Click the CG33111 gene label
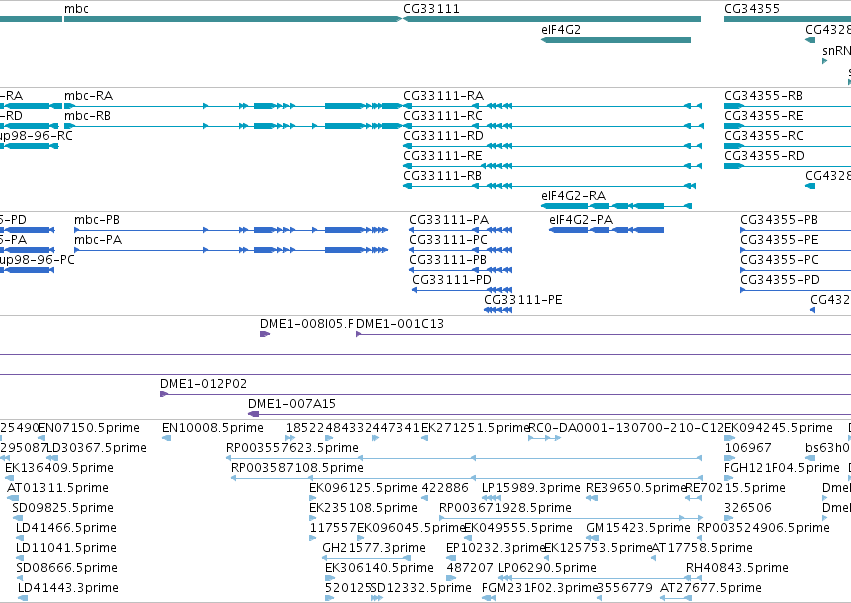The image size is (851, 603). pos(431,9)
